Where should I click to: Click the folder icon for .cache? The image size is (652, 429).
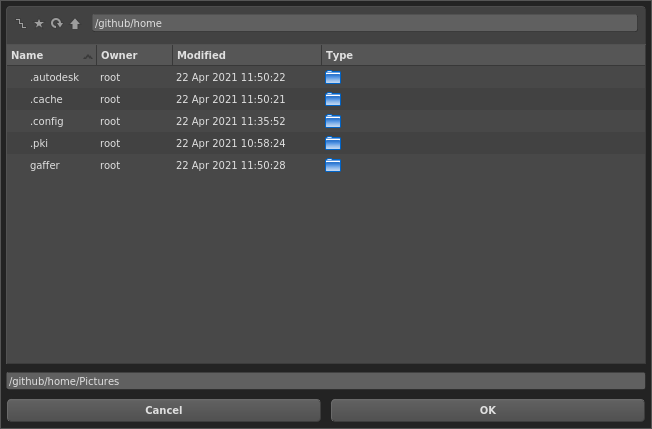[333, 99]
